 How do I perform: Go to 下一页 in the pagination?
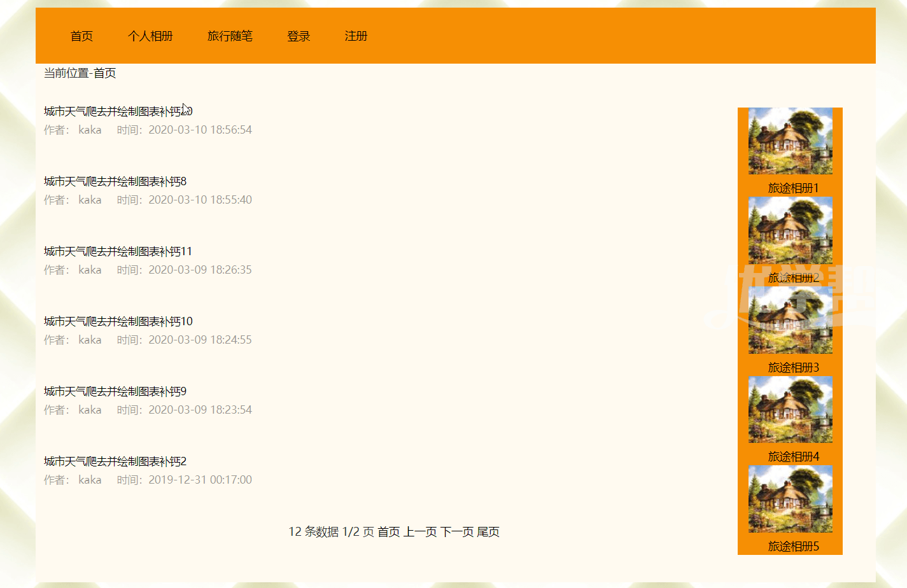457,532
